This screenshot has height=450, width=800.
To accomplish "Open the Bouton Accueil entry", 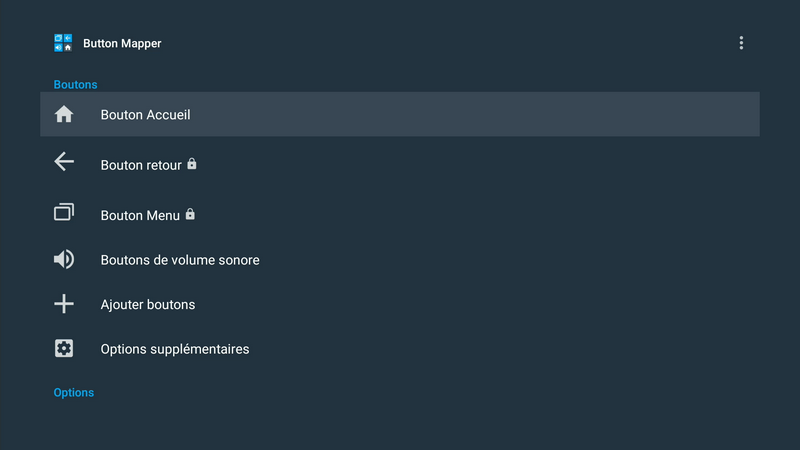I will coord(145,115).
